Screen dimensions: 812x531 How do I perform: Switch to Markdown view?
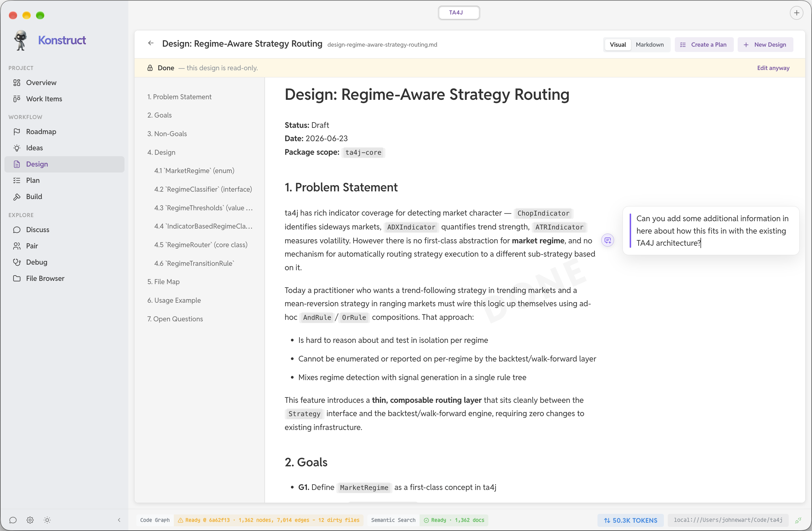click(x=649, y=44)
